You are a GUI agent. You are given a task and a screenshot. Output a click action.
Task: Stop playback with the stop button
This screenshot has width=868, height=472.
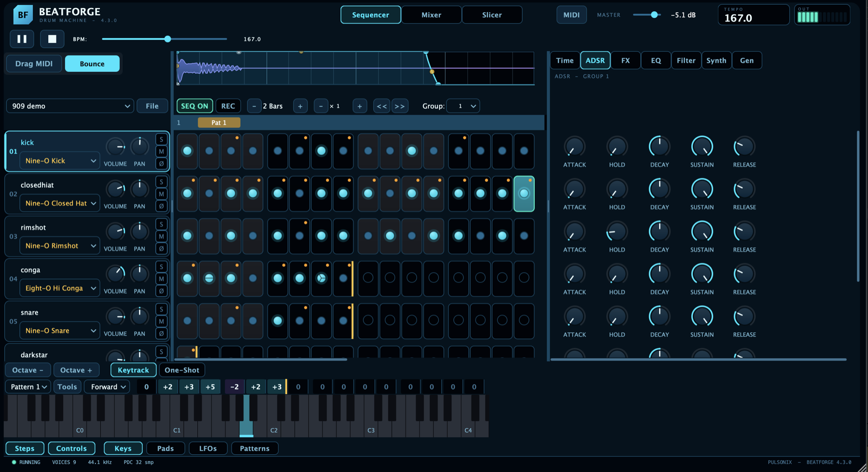[x=52, y=39]
